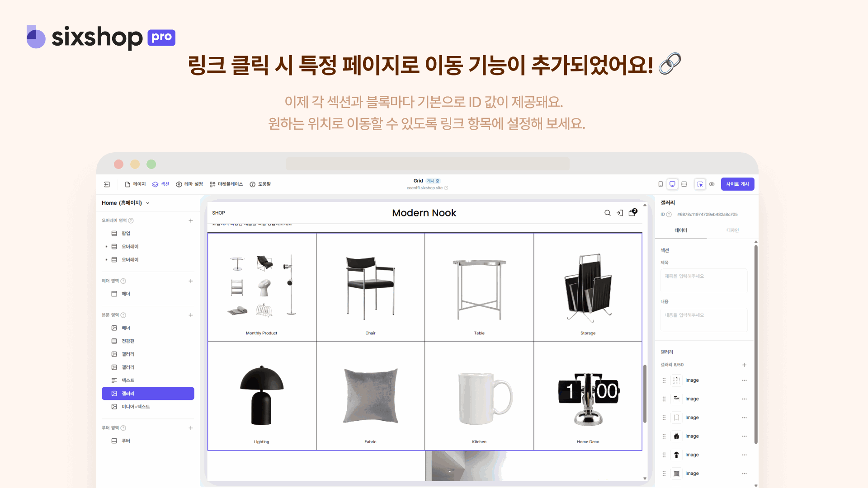
Task: Add a new gallery image with plus
Action: pyautogui.click(x=744, y=365)
